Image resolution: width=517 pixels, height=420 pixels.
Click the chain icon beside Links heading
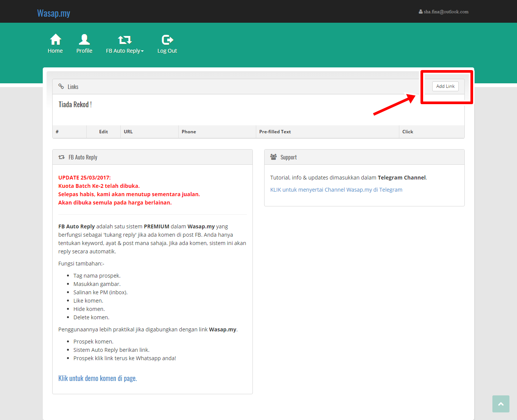click(x=61, y=86)
